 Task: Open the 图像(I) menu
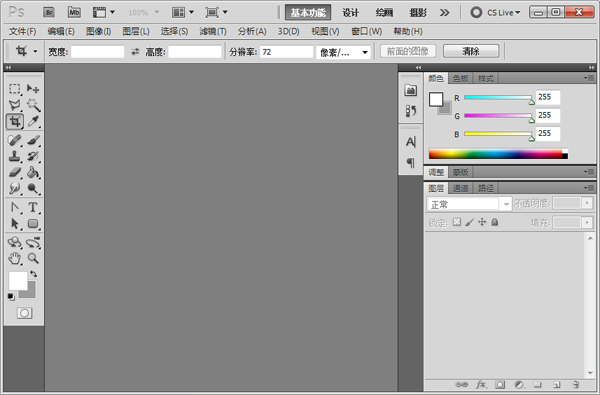(98, 31)
